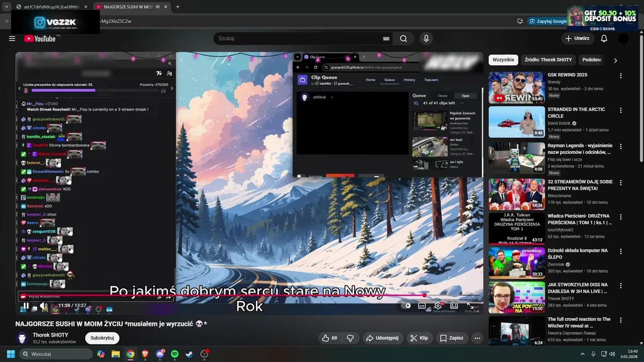Dislike the video with thumbs down
644x362 pixels.
coord(350,338)
